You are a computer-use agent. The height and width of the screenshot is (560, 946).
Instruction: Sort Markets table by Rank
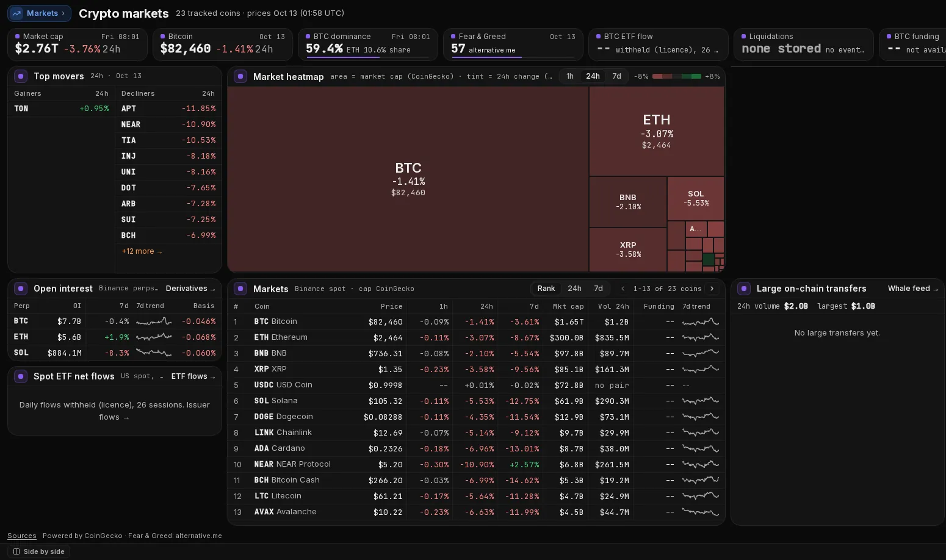546,289
